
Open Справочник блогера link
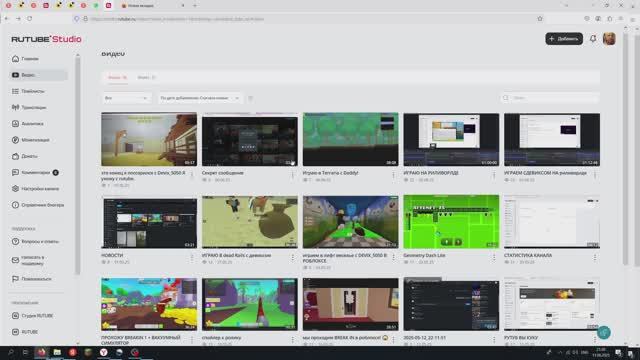click(43, 205)
